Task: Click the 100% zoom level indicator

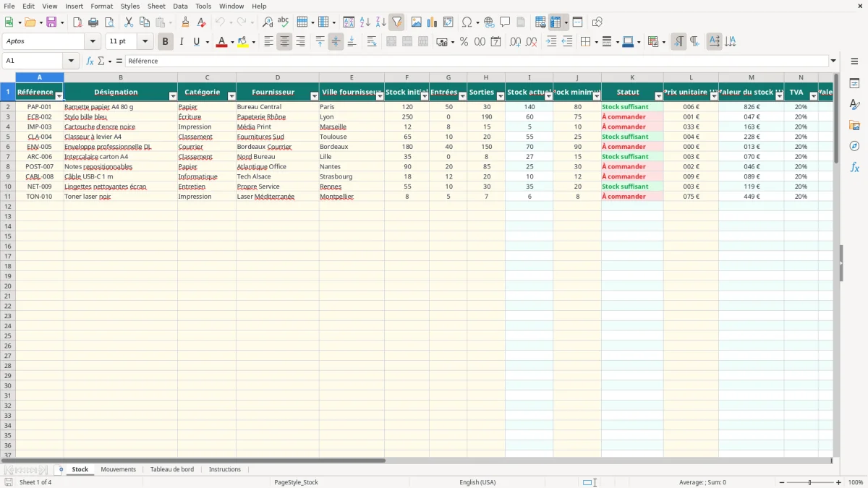Action: [856, 482]
